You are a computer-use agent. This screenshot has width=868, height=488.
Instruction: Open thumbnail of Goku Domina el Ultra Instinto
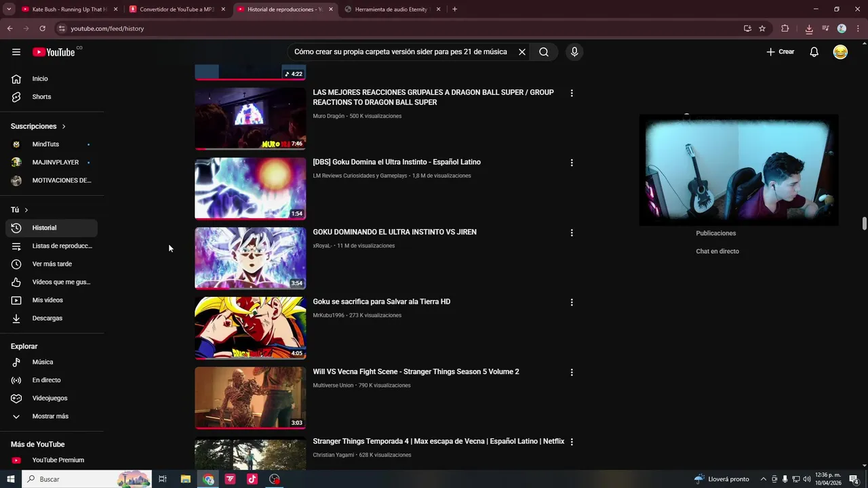[x=250, y=188]
